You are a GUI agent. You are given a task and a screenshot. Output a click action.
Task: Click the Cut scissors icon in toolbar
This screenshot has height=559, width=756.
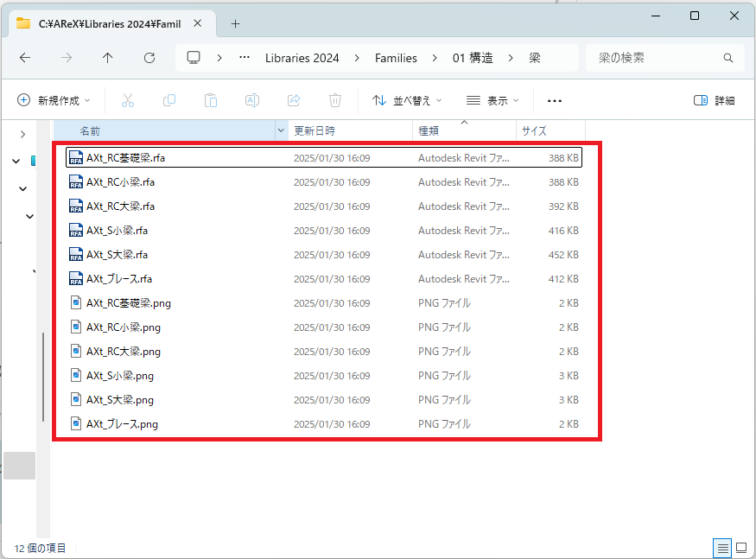click(x=128, y=100)
